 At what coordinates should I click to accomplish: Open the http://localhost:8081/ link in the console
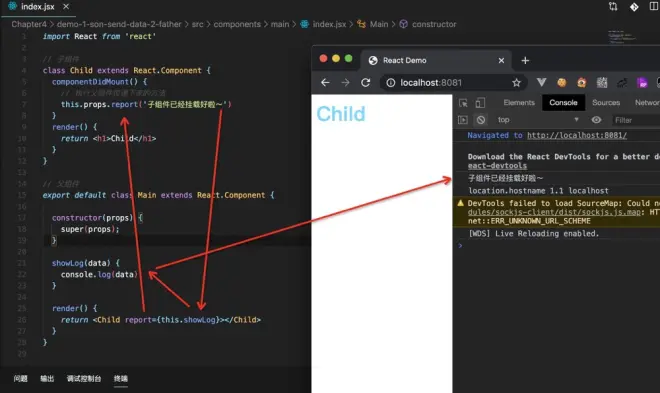click(x=577, y=135)
